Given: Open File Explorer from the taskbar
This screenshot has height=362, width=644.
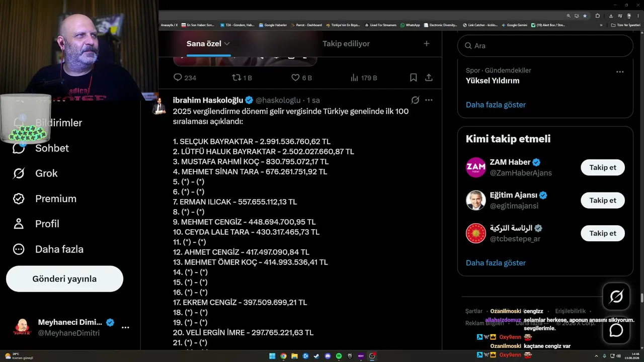Looking at the screenshot, I should coord(294,356).
